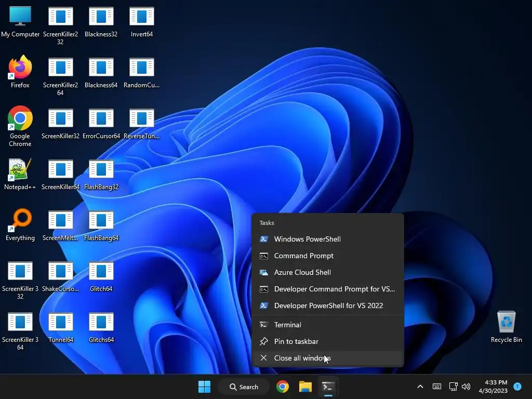Select the ShakeCurso... desktop file
Screen dimensions: 532x399
pos(60,276)
